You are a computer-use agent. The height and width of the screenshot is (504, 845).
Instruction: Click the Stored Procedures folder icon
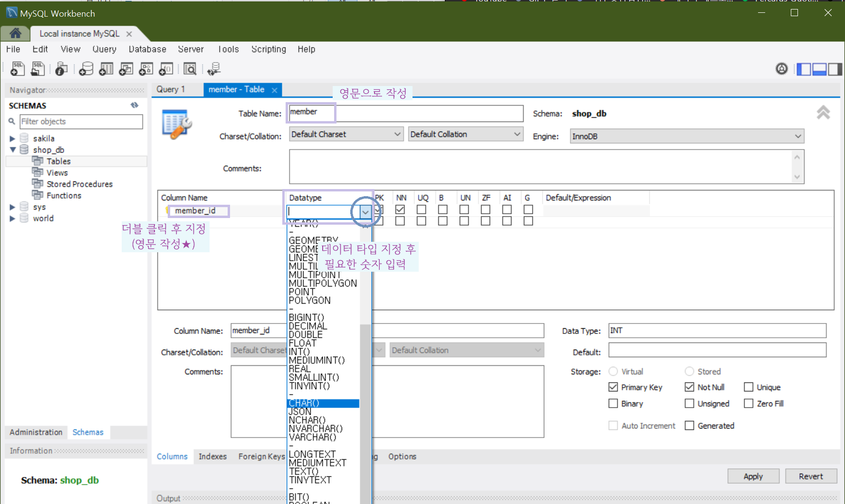[38, 183]
